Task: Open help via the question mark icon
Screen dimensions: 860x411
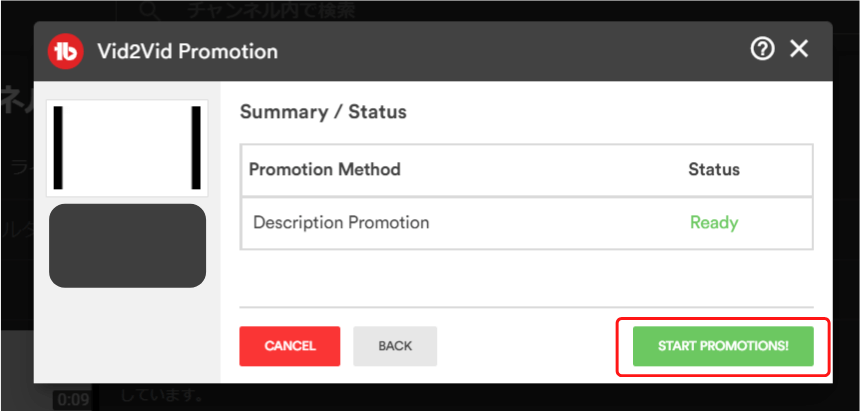Action: point(762,49)
